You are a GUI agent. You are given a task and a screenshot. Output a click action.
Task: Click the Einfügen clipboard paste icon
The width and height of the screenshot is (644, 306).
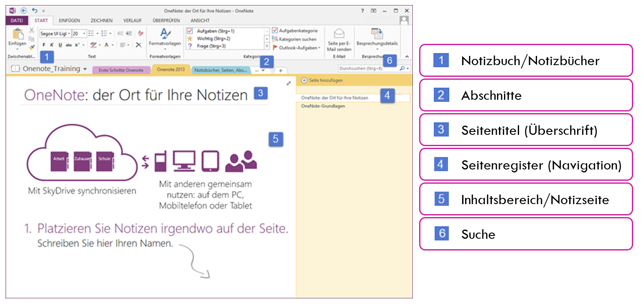pos(18,34)
